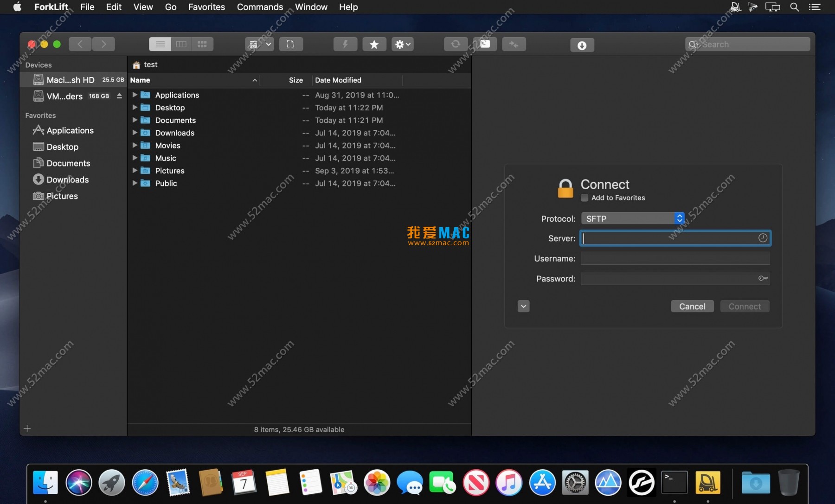835x504 pixels.
Task: Select the Music folder name
Action: pos(166,158)
